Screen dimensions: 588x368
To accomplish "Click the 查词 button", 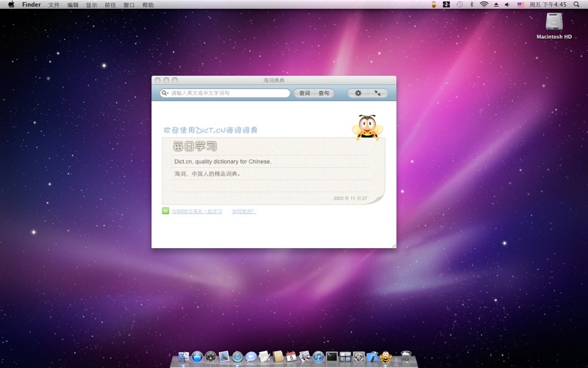I will [x=304, y=93].
